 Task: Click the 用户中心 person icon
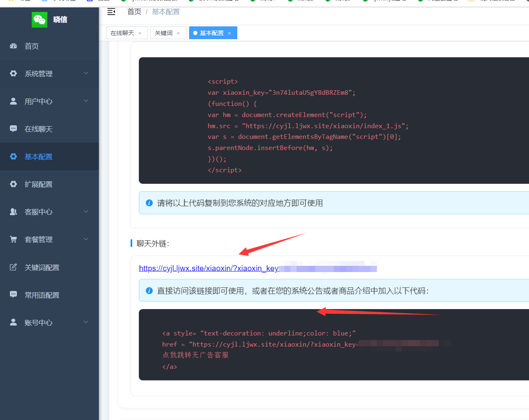(x=13, y=101)
